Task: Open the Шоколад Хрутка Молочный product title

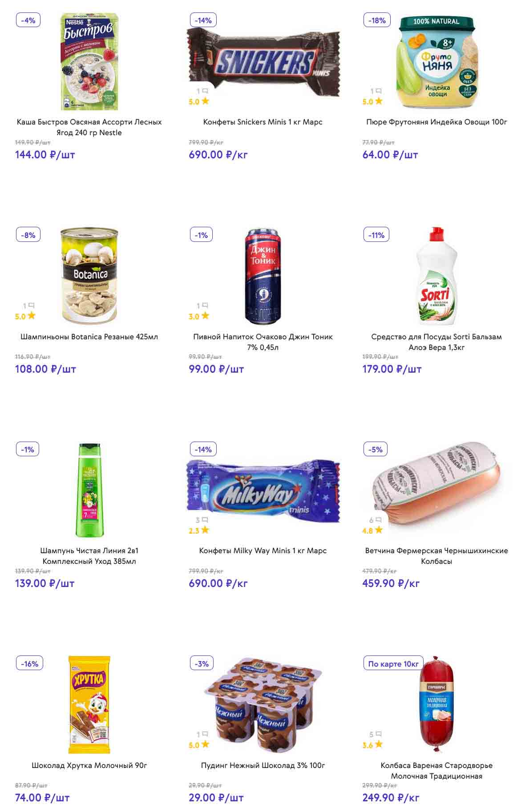Action: pos(89,765)
